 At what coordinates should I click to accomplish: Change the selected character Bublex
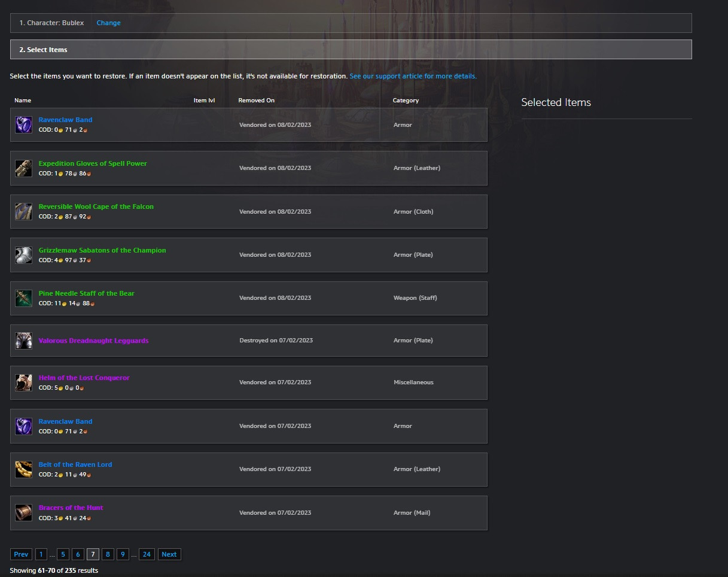tap(108, 23)
